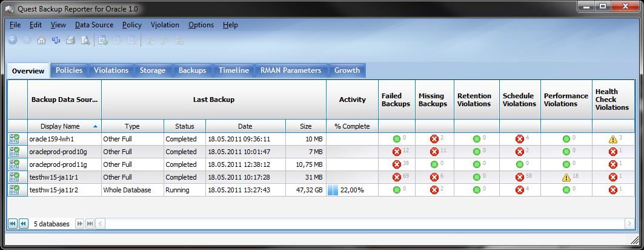Click the database icon beside oracleprod-prod11g
This screenshot has height=250, width=644.
click(15, 164)
